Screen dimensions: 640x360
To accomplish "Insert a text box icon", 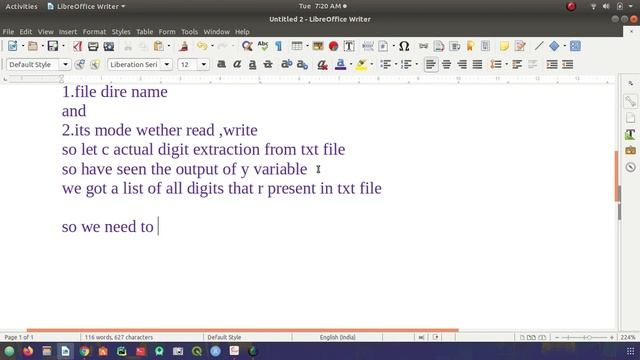I will (349, 46).
